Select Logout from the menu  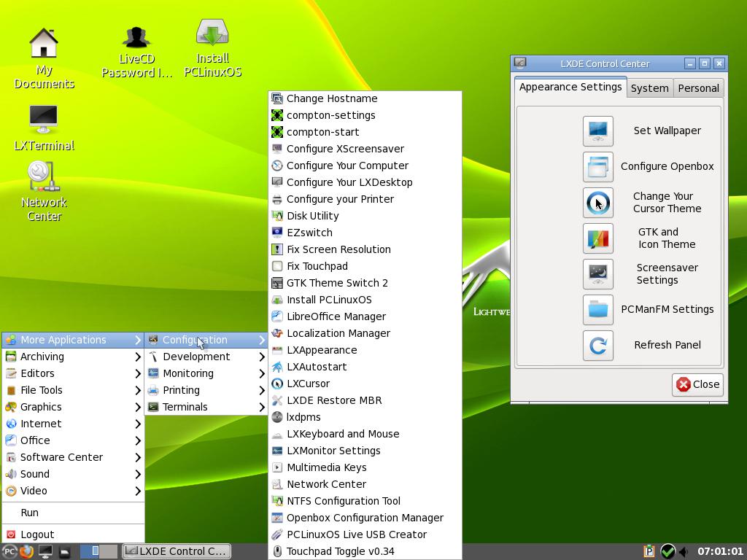point(38,534)
